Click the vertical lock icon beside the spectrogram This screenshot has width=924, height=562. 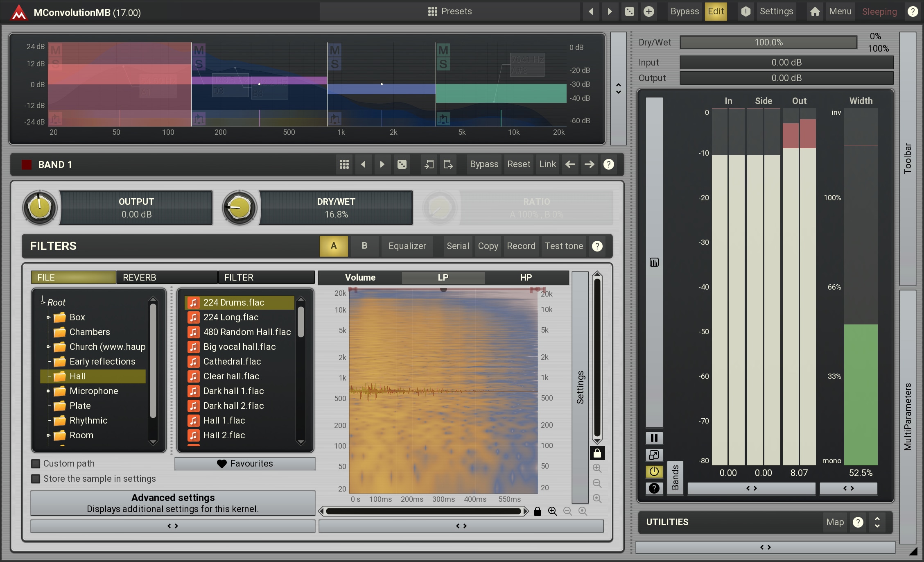(x=597, y=453)
